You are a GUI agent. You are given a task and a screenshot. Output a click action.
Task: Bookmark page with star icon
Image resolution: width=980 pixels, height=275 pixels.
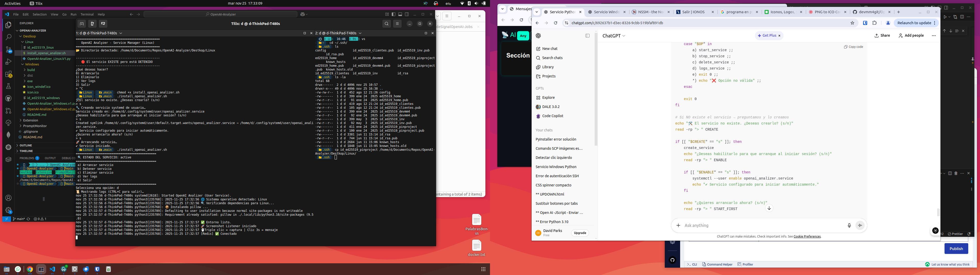853,23
